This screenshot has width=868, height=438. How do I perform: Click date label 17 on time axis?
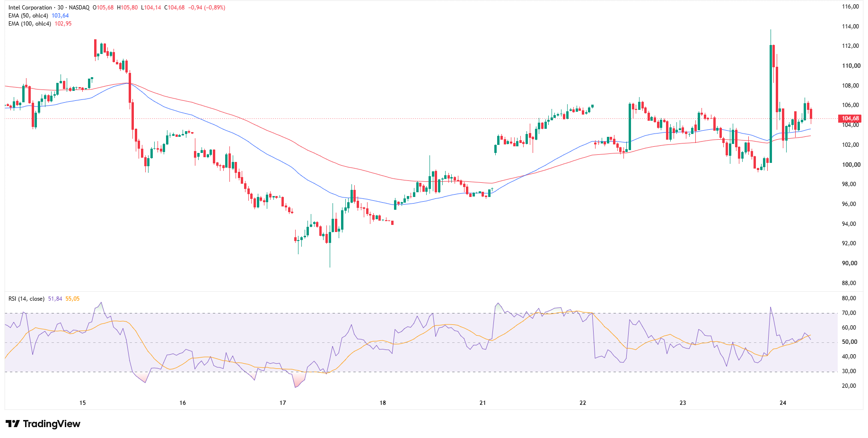pyautogui.click(x=283, y=403)
